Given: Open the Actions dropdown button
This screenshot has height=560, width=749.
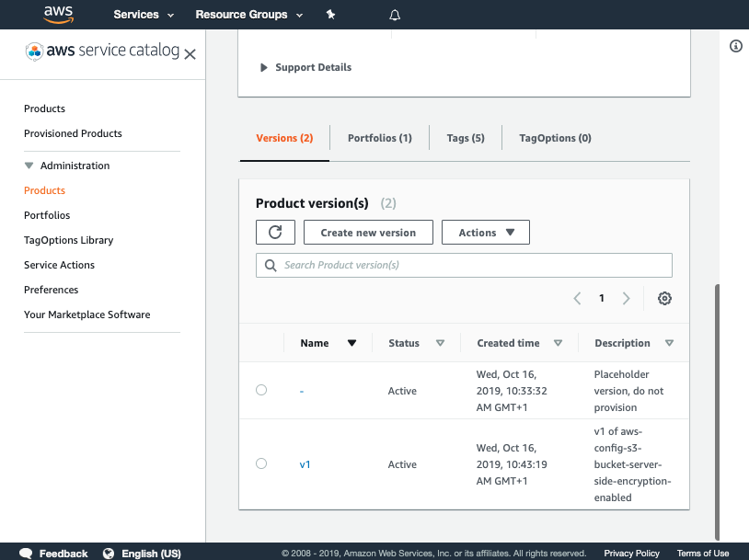Looking at the screenshot, I should pos(485,232).
